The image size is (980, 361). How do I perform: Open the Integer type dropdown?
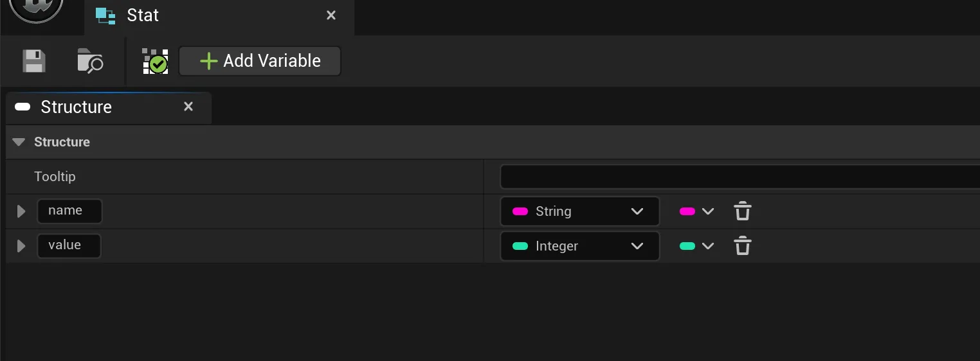click(579, 246)
